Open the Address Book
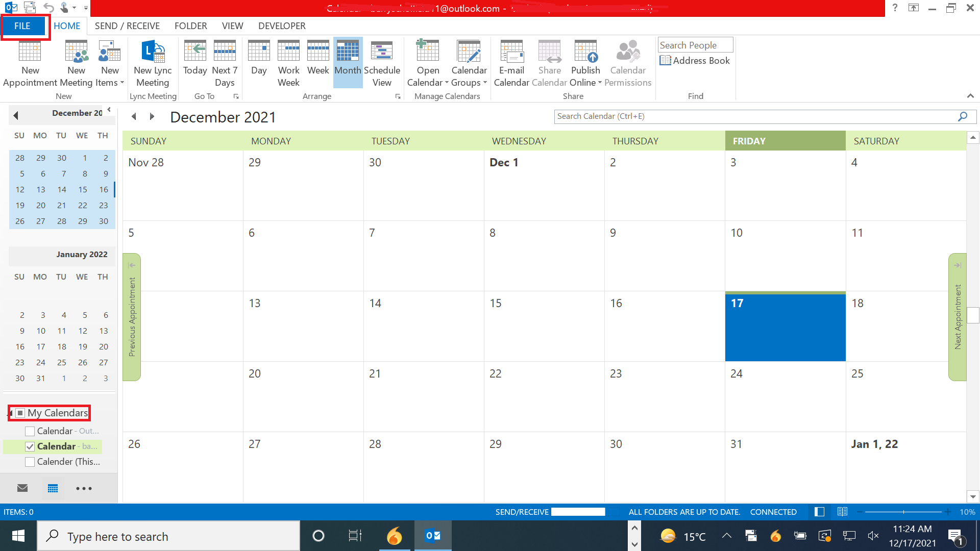 point(695,61)
